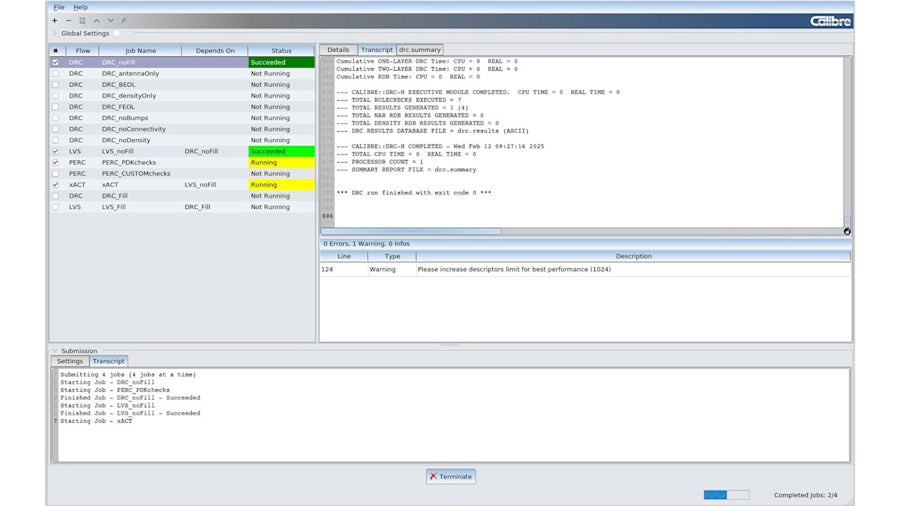Sort jobs by Job Name header
The height and width of the screenshot is (506, 900).
point(141,50)
